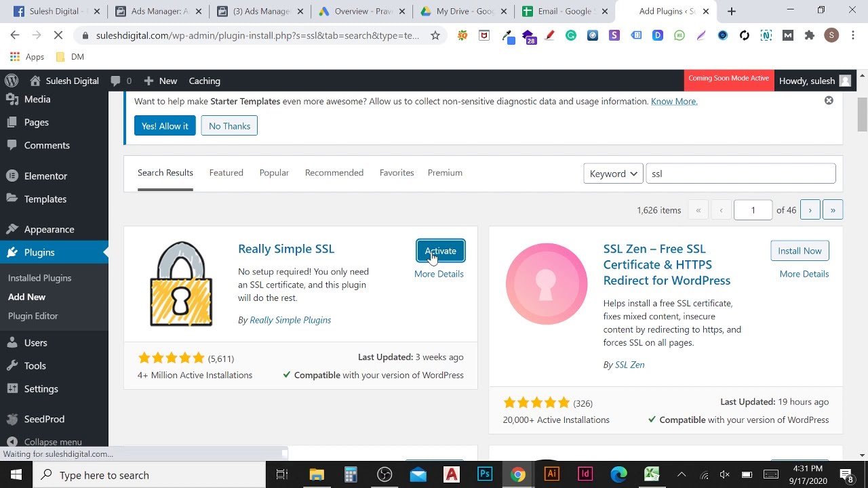Open Know More link
This screenshot has height=488, width=868.
click(x=674, y=102)
